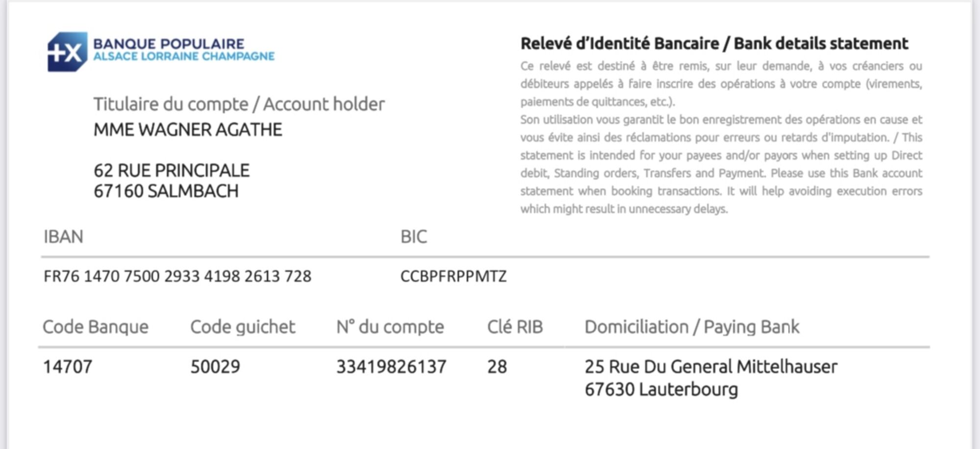Click the 62 RUE PRINCIPALE address line

click(171, 170)
